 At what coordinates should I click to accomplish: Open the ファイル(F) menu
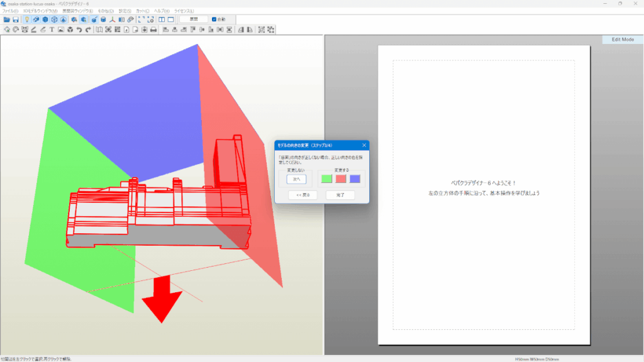pos(11,11)
